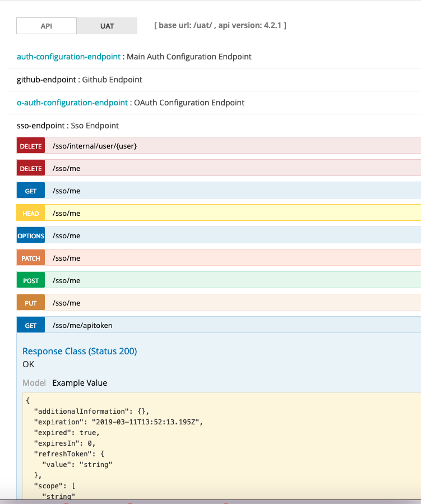Select the API tab
This screenshot has height=504, width=421.
[x=47, y=26]
